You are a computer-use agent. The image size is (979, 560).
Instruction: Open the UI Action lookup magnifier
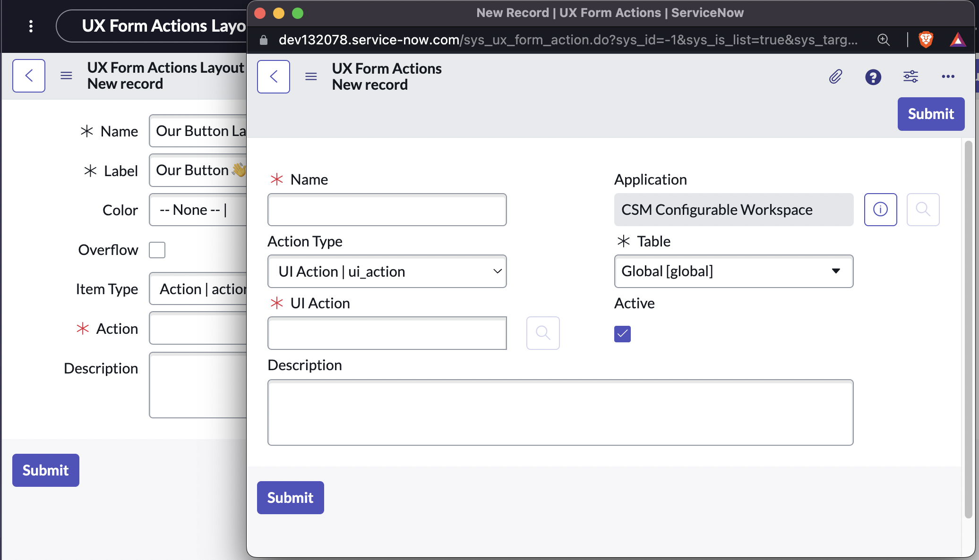point(543,333)
